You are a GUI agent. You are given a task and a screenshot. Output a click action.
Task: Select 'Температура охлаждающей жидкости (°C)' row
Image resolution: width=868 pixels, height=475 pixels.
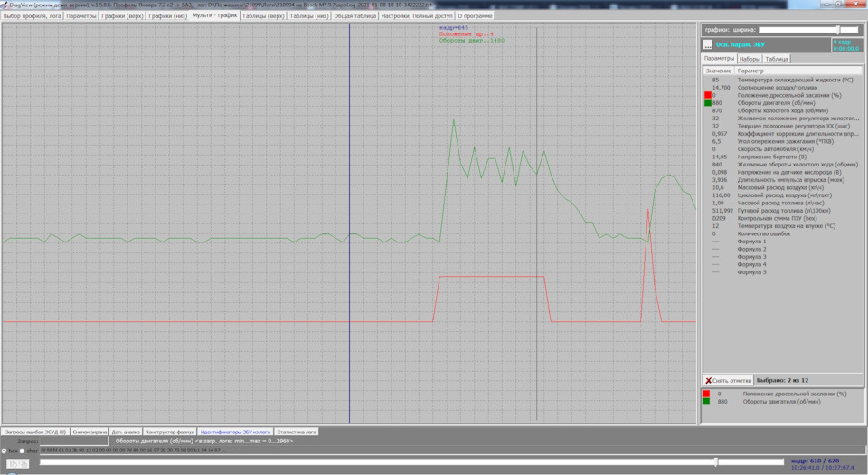(x=783, y=80)
